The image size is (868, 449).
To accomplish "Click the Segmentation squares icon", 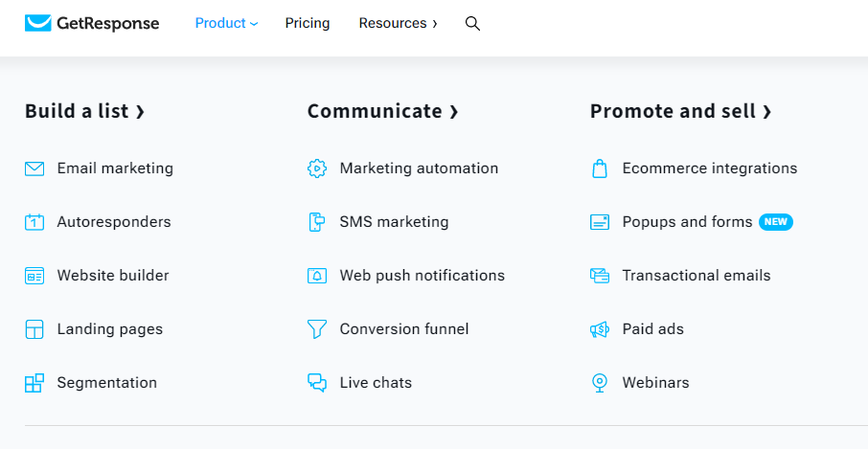I will (x=34, y=383).
